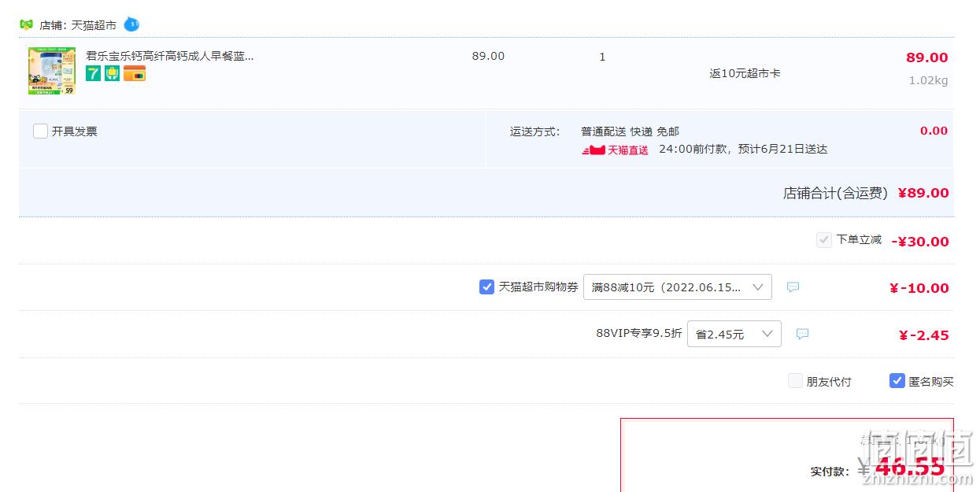The image size is (980, 492).
Task: Click the ¥-2.45 VIP discount amount
Action: 924,335
